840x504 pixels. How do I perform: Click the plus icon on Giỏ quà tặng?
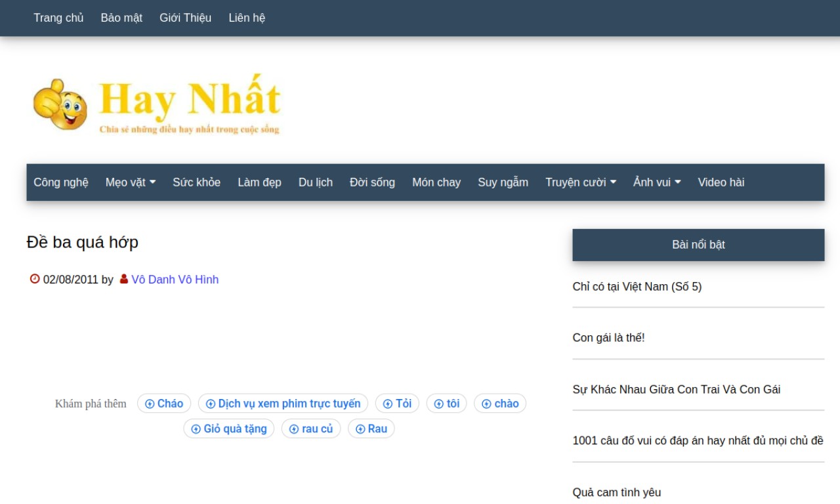pos(196,429)
